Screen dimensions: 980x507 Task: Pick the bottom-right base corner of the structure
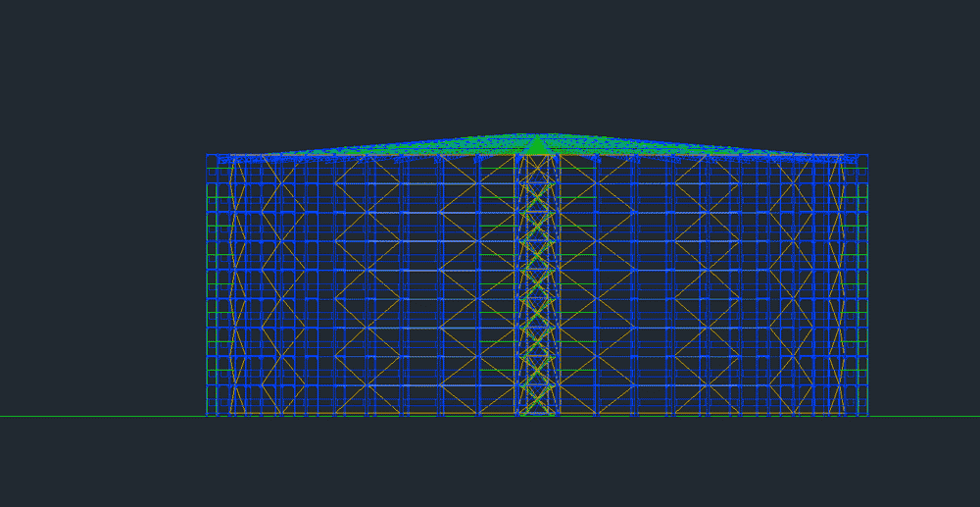point(867,416)
